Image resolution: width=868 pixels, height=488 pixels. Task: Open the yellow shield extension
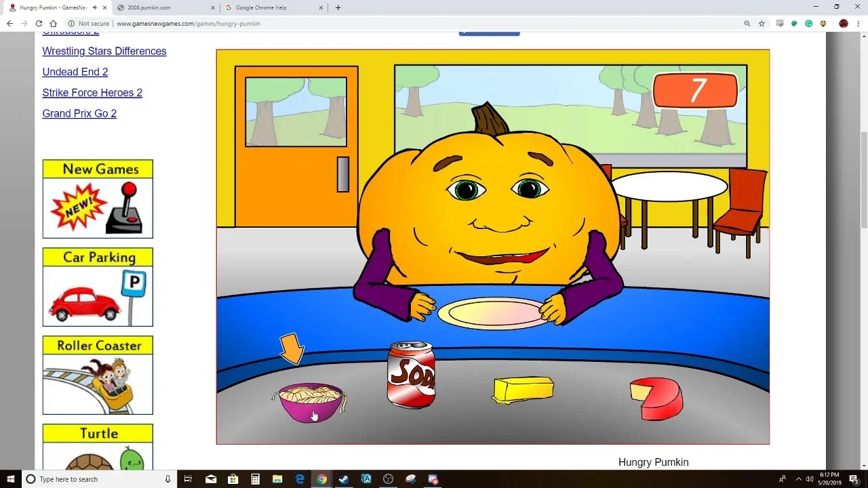tap(823, 24)
